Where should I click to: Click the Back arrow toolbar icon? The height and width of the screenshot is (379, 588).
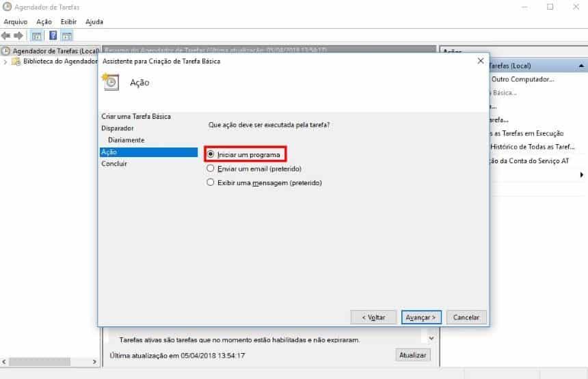coord(5,36)
